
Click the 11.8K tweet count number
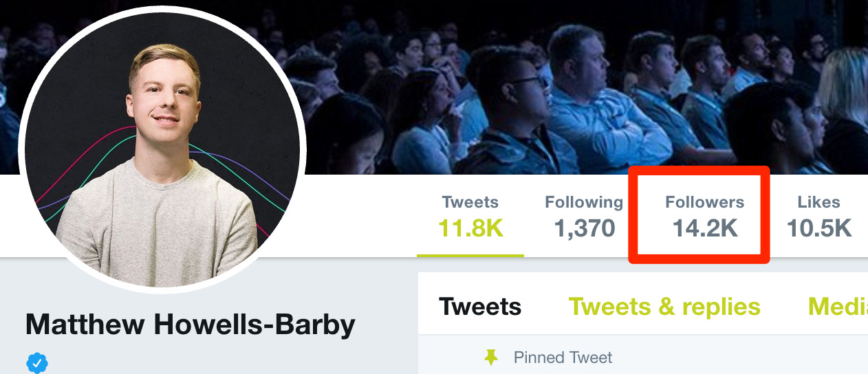[x=471, y=228]
